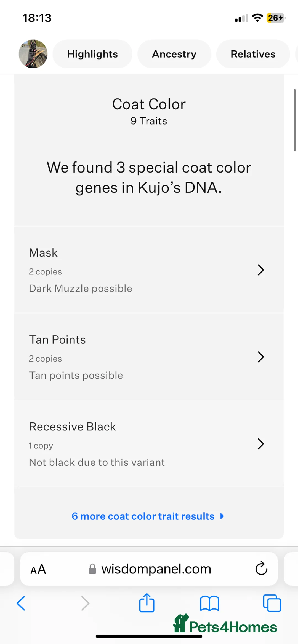
Task: Tap Kujo's profile photo thumbnail
Action: [33, 54]
